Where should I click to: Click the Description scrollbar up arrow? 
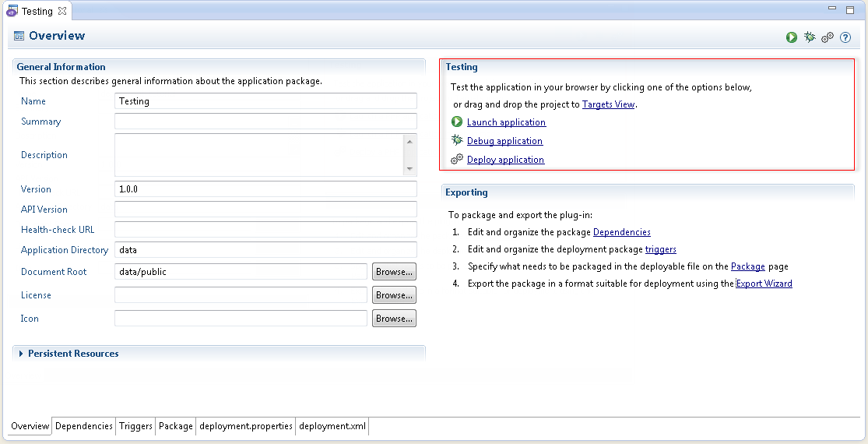(409, 142)
